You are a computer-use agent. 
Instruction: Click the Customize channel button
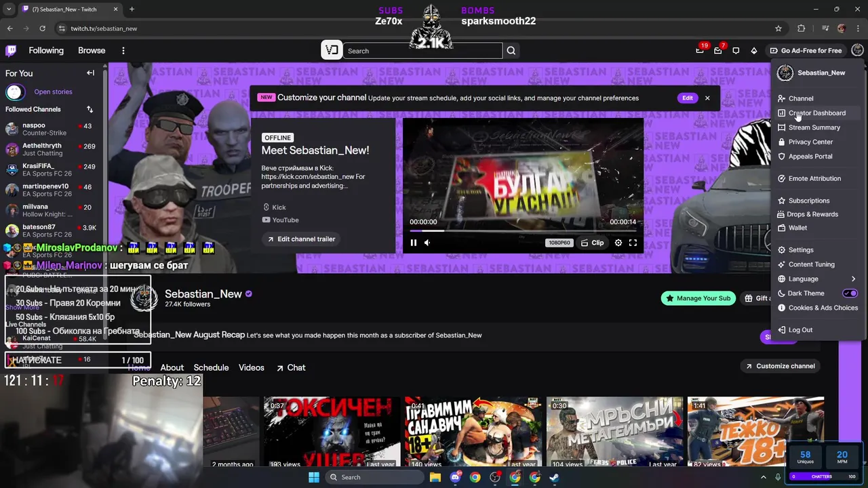[780, 366]
